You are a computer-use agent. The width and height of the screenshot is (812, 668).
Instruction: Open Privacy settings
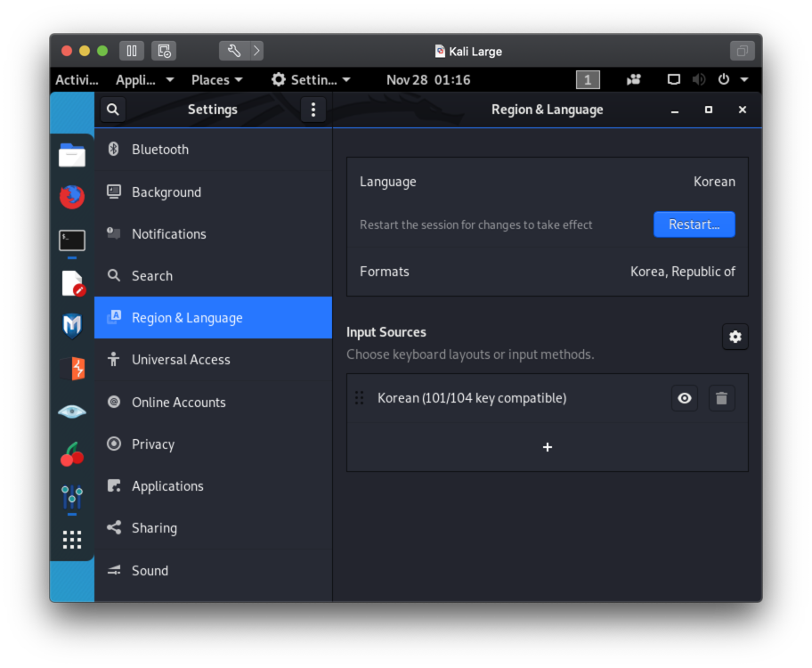[x=214, y=444]
